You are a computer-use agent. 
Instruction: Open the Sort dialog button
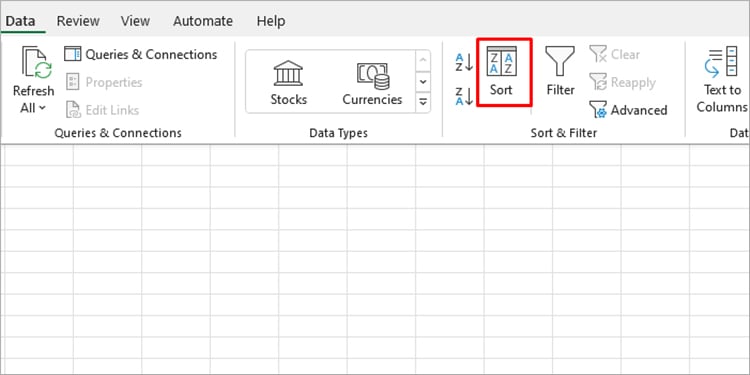[x=504, y=72]
